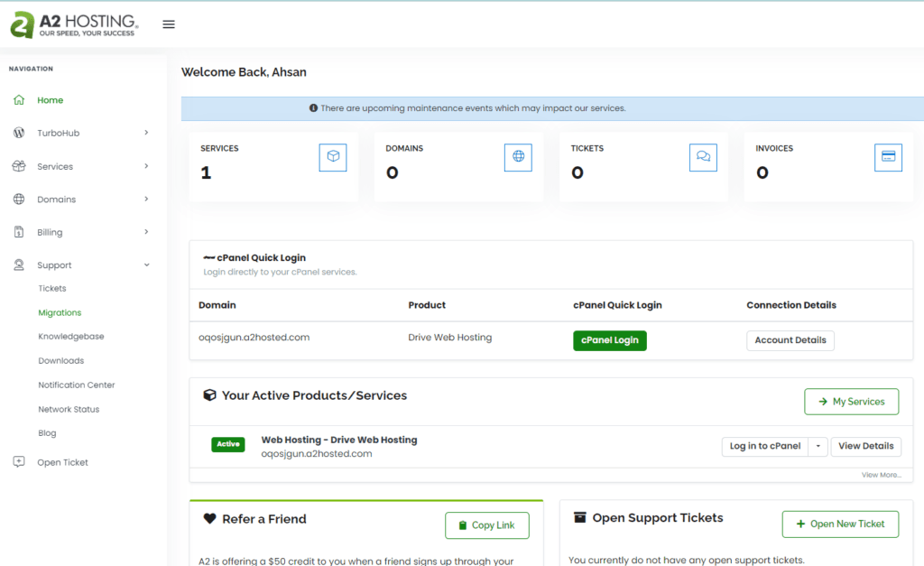Viewport: 924px width, 566px height.
Task: Click Log in to cPanel button
Action: pos(765,446)
